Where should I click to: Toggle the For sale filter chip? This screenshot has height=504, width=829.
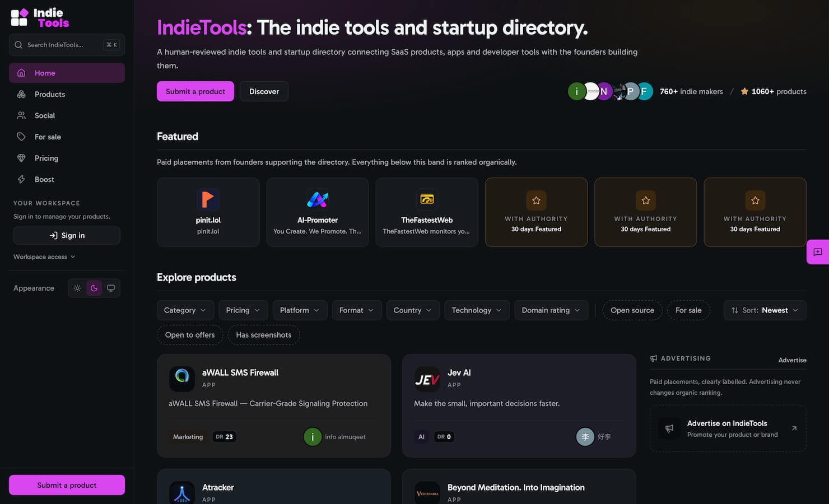tap(688, 310)
